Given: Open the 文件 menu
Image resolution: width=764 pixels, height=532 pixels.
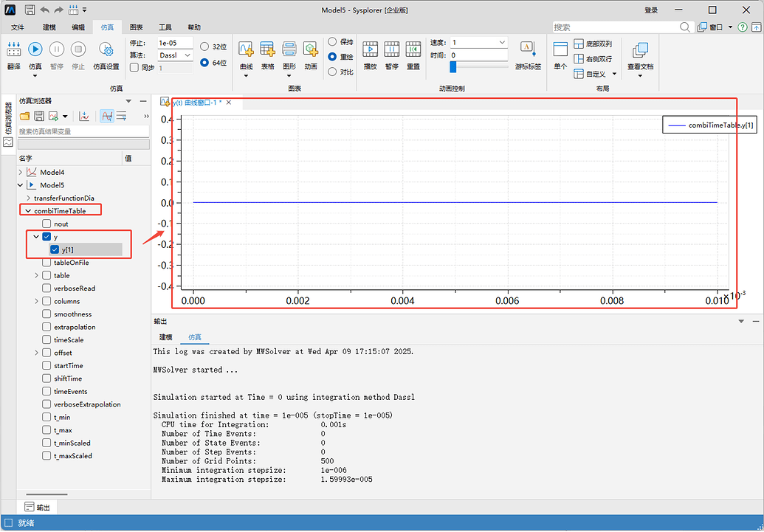Looking at the screenshot, I should (18, 27).
